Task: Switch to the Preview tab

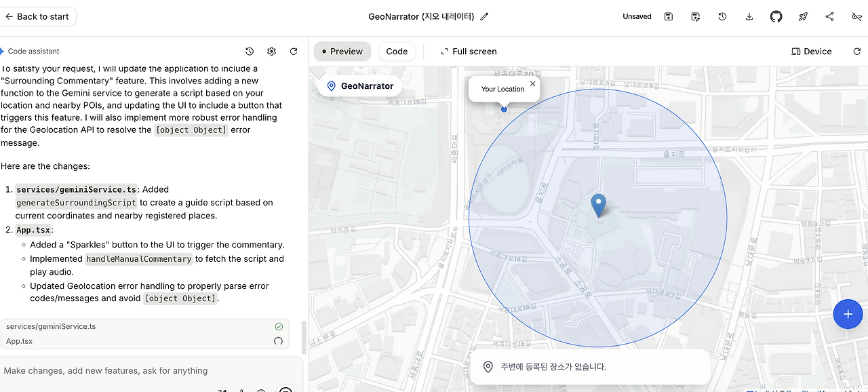Action: (x=342, y=51)
